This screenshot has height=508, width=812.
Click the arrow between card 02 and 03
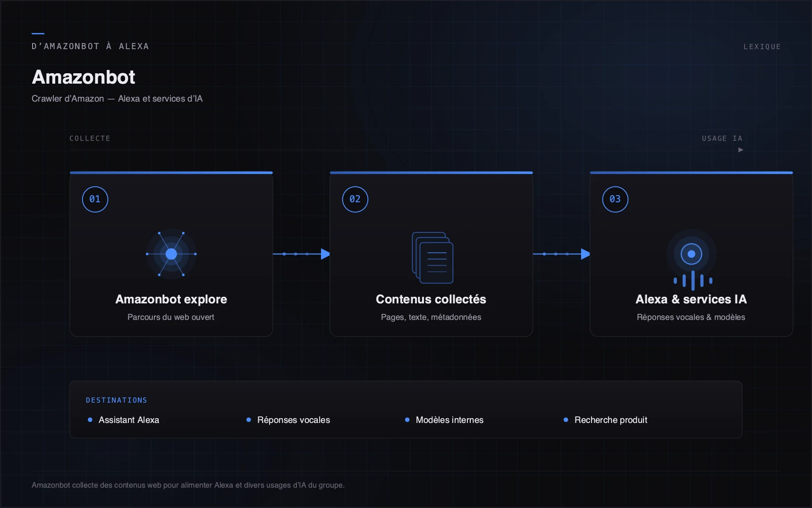(561, 254)
